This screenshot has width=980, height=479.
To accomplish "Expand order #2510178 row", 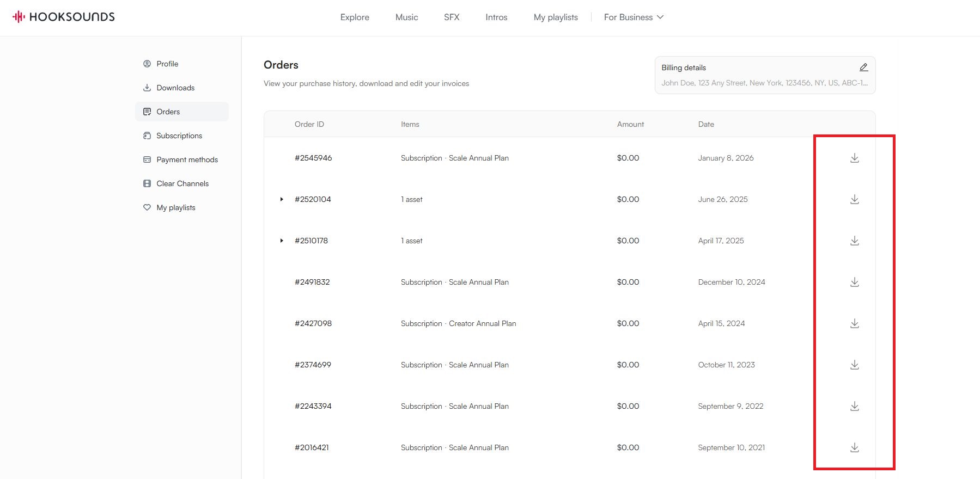I will coord(282,241).
